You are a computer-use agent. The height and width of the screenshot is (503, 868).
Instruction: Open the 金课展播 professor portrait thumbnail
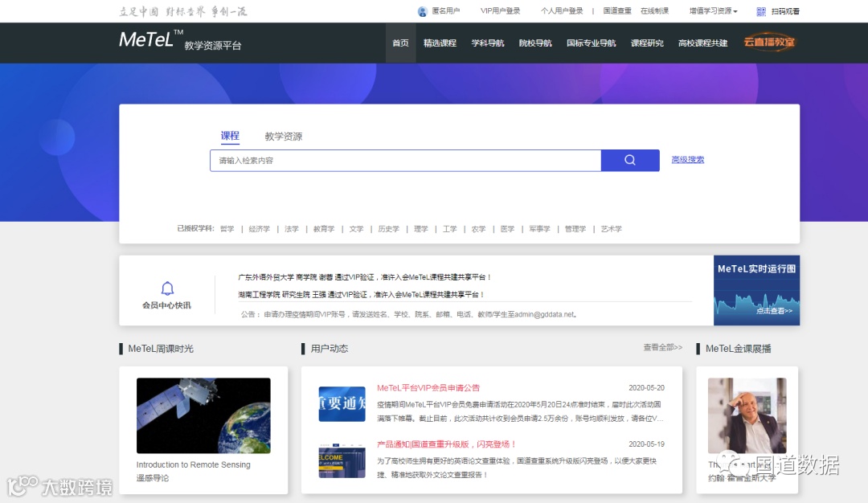(747, 415)
